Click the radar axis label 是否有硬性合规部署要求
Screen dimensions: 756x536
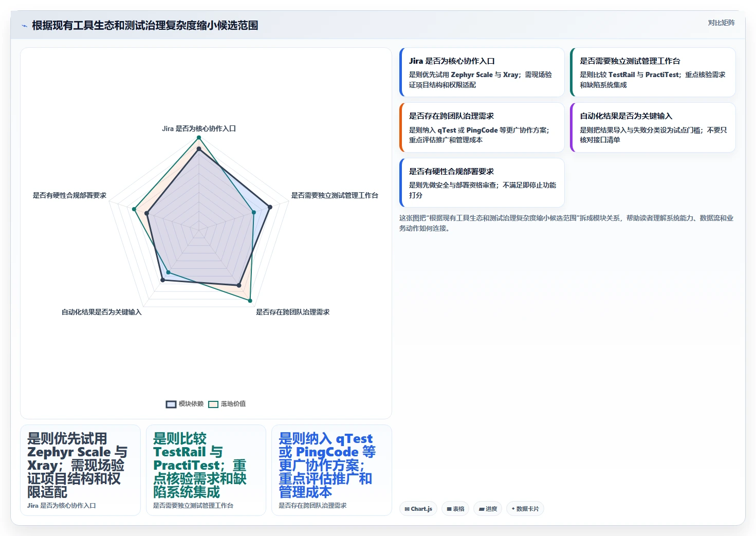pos(69,195)
